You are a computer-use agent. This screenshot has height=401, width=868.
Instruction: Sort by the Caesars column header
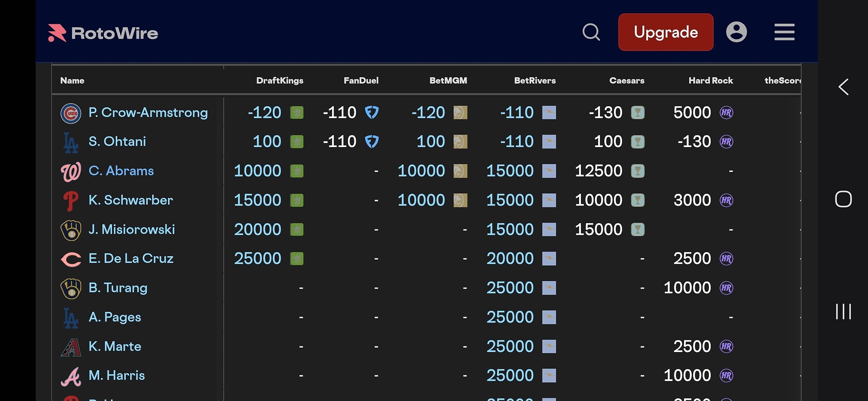click(627, 81)
